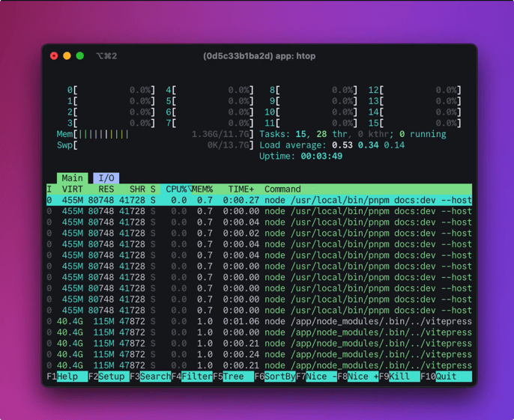Sort by SHR column header
The image size is (514, 420).
click(137, 189)
